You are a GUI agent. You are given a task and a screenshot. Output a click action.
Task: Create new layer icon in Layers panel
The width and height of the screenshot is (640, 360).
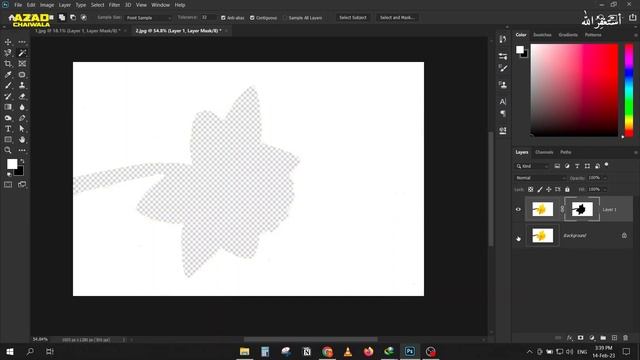point(614,338)
